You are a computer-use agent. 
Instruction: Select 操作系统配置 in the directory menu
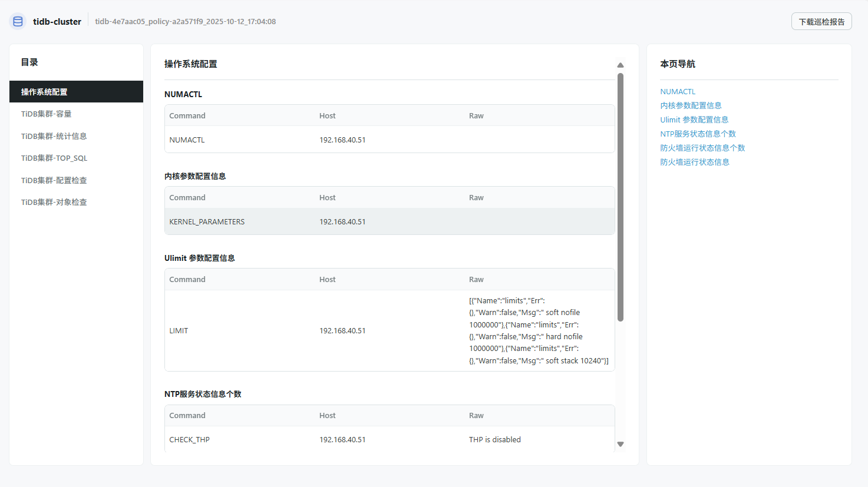[76, 92]
